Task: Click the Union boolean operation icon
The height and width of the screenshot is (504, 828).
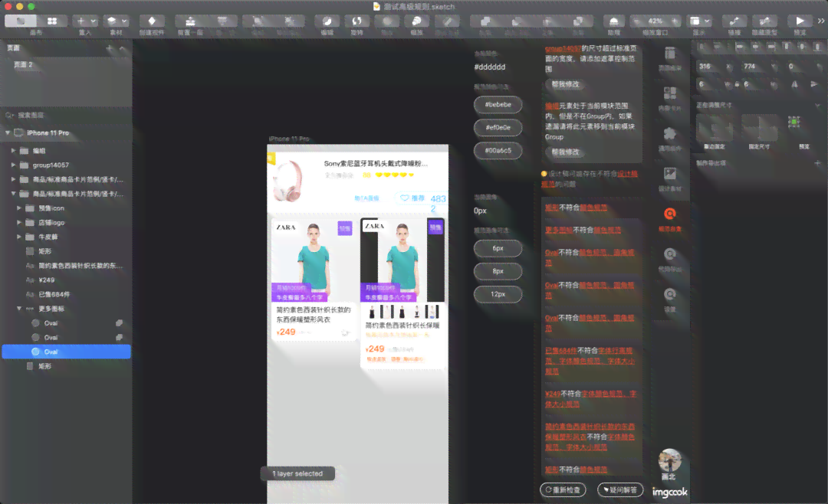Action: [485, 21]
